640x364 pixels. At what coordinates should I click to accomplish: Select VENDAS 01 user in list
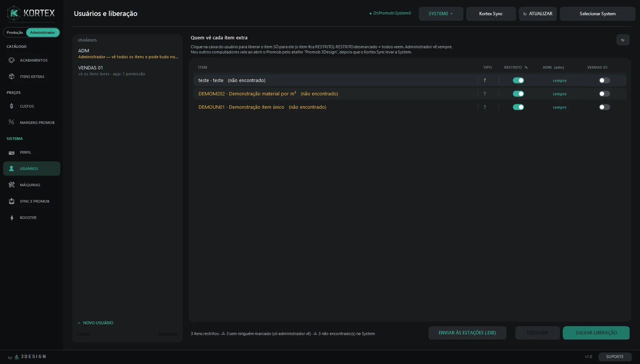(127, 70)
